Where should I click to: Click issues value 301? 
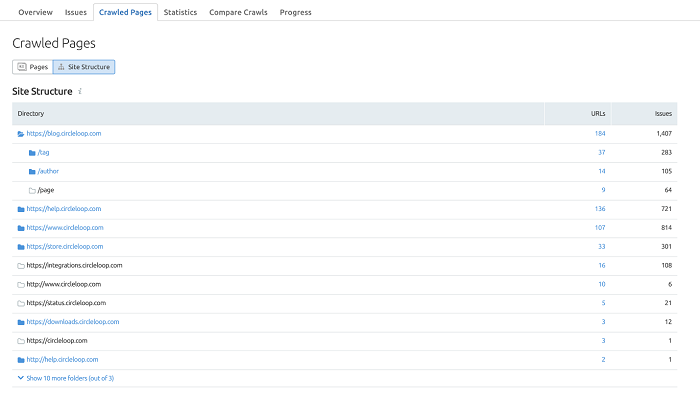667,246
